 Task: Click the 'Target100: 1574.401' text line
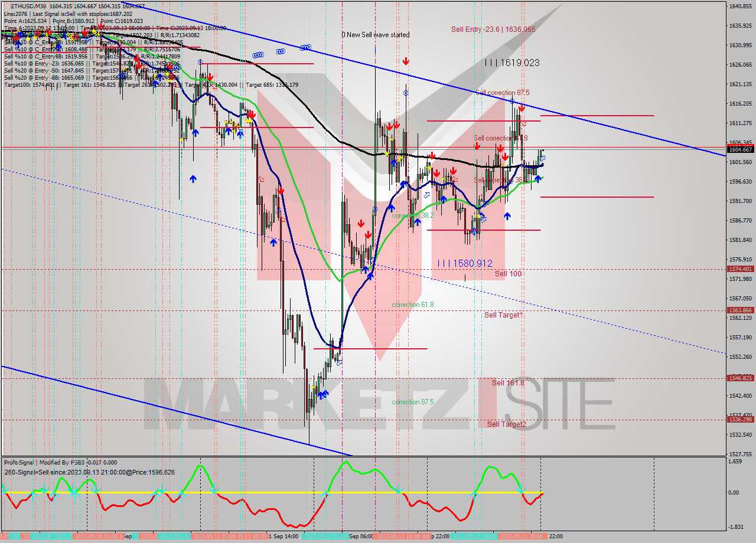(x=151, y=85)
